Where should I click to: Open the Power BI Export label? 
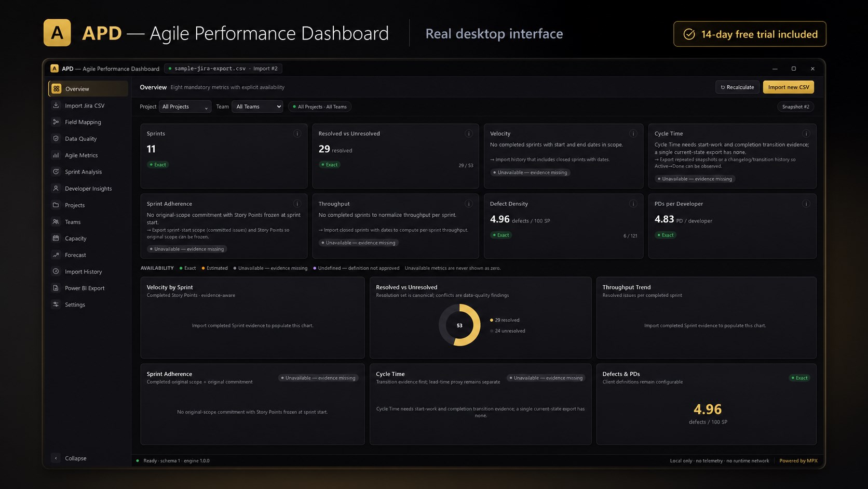(85, 288)
